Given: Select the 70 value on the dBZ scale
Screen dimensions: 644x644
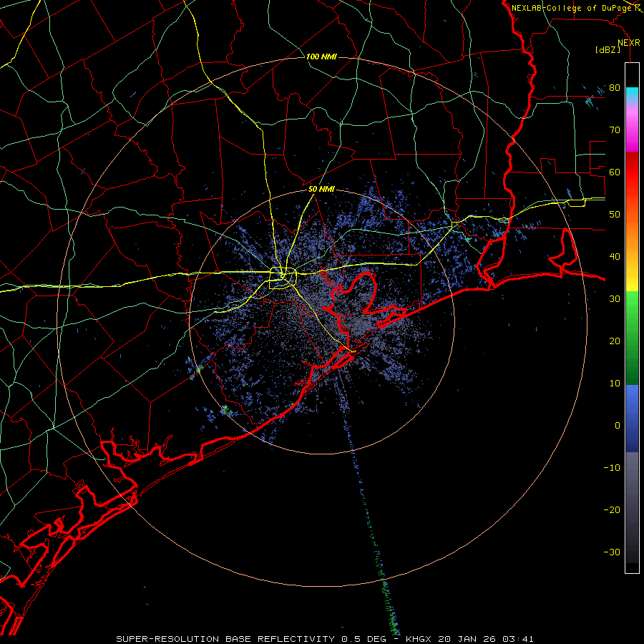Looking at the screenshot, I should tap(615, 130).
